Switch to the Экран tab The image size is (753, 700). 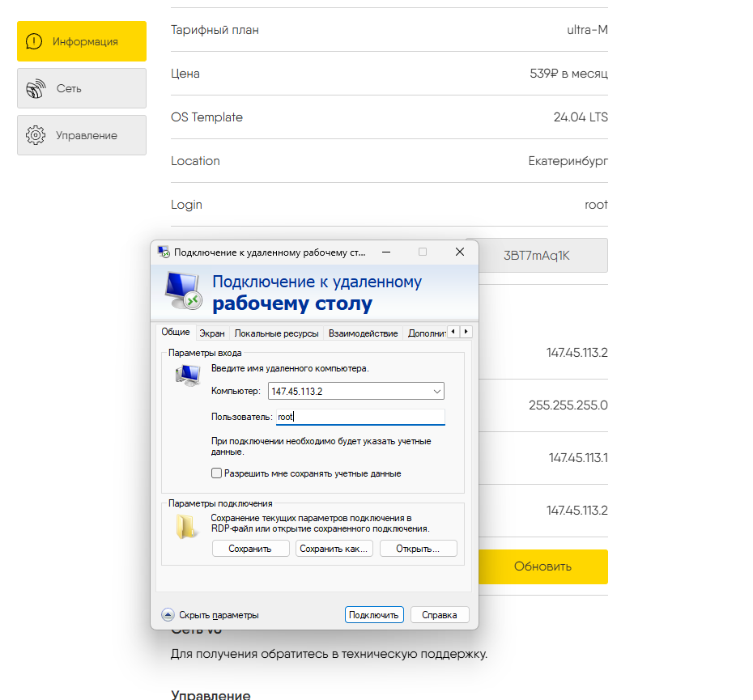click(212, 333)
